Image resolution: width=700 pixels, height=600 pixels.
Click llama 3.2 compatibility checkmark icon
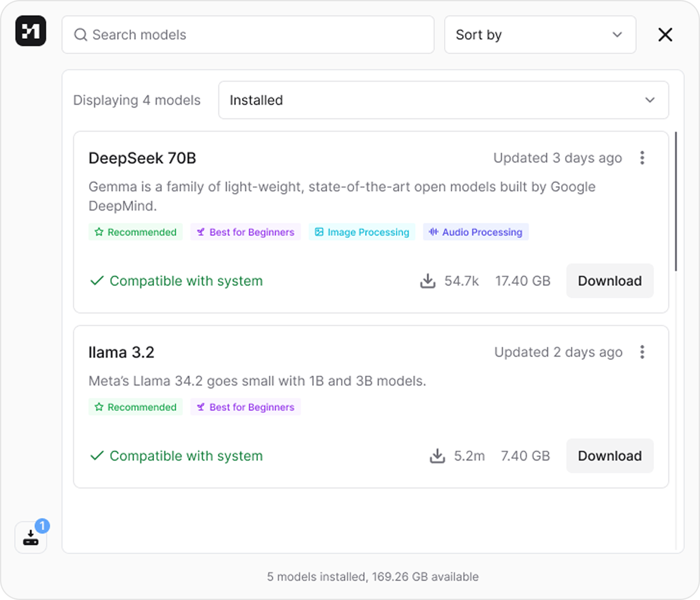(x=97, y=456)
